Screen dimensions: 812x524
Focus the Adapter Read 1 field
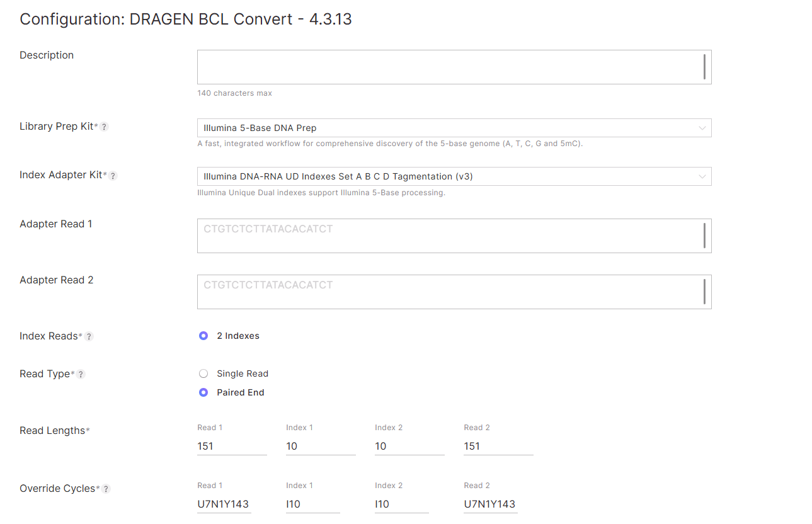point(447,236)
